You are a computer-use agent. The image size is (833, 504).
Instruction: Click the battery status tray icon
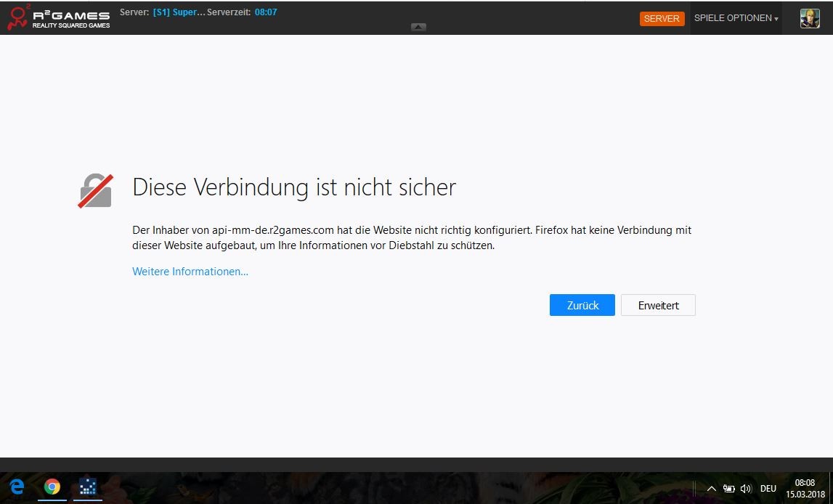click(728, 489)
